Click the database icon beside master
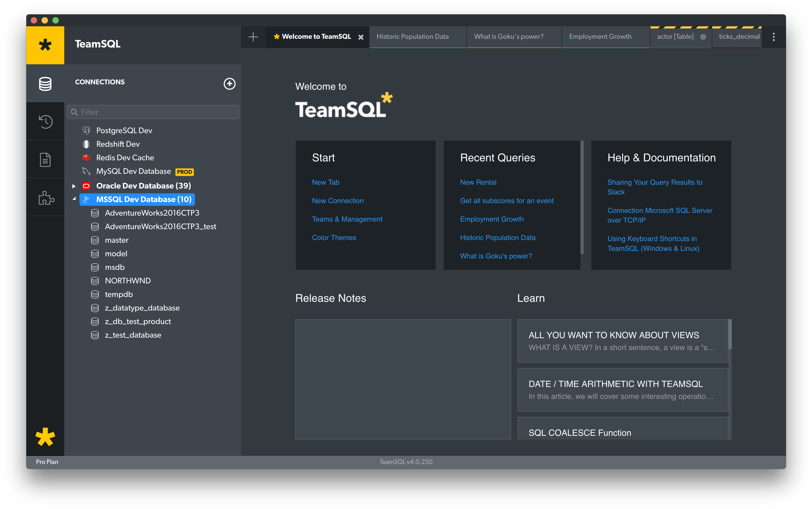Image resolution: width=812 pixels, height=509 pixels. tap(95, 240)
